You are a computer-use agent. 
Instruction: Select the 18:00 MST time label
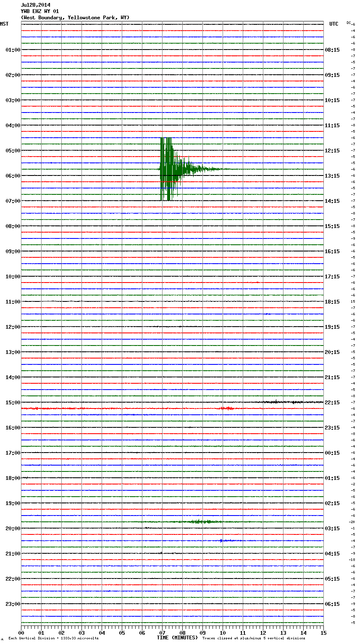tap(13, 478)
